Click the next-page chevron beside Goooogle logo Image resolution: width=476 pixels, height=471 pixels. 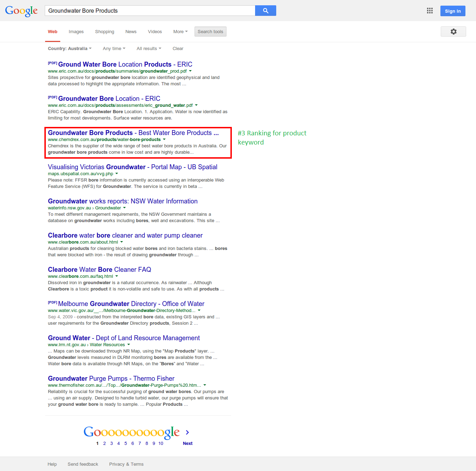(x=187, y=432)
